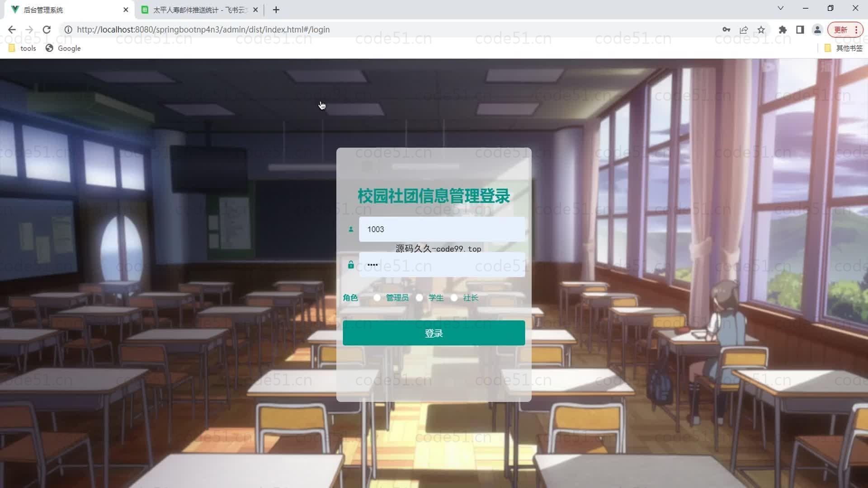The image size is (868, 488).
Task: Click the password input field
Action: pyautogui.click(x=442, y=264)
